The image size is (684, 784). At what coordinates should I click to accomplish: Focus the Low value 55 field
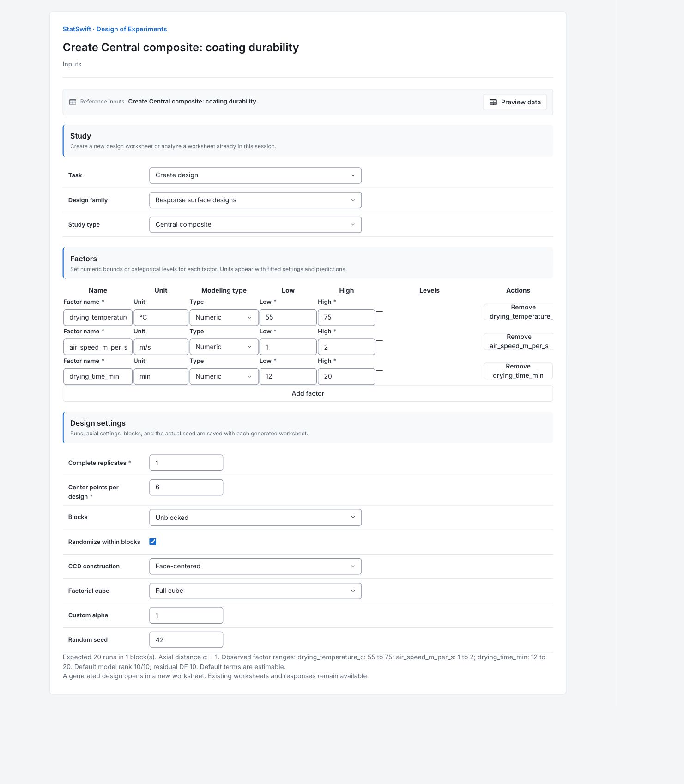click(x=288, y=318)
